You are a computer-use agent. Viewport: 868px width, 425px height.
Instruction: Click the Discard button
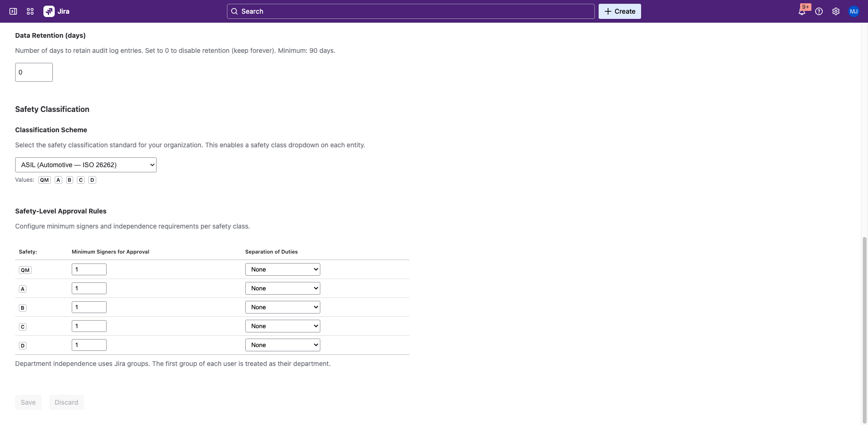(x=66, y=402)
